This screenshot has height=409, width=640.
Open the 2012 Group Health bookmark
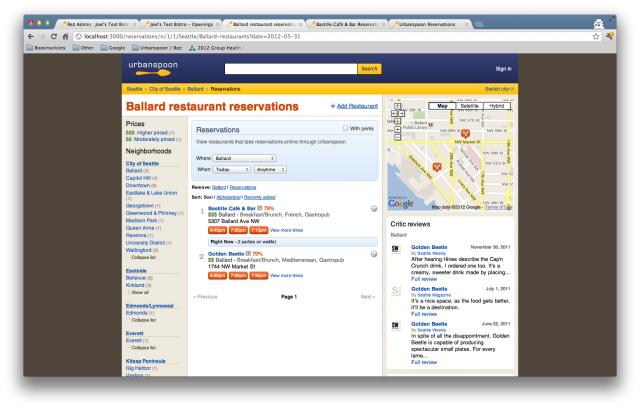(x=216, y=48)
